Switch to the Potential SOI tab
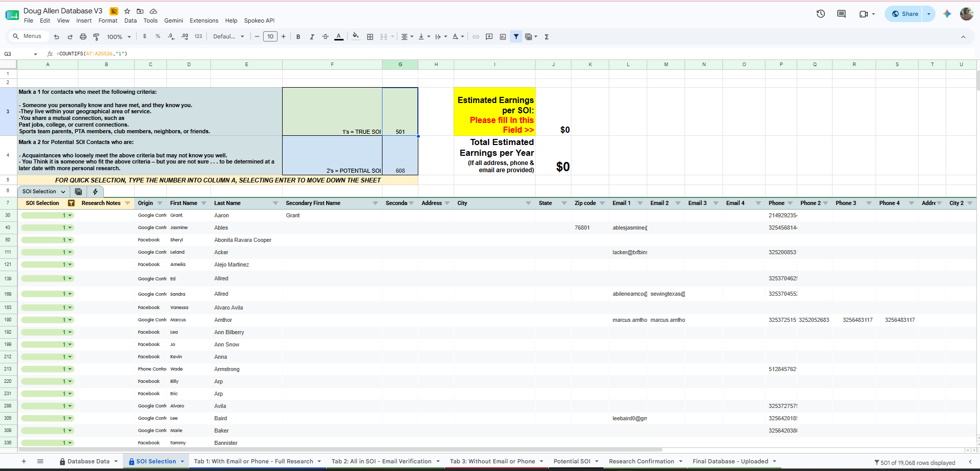 click(572, 461)
